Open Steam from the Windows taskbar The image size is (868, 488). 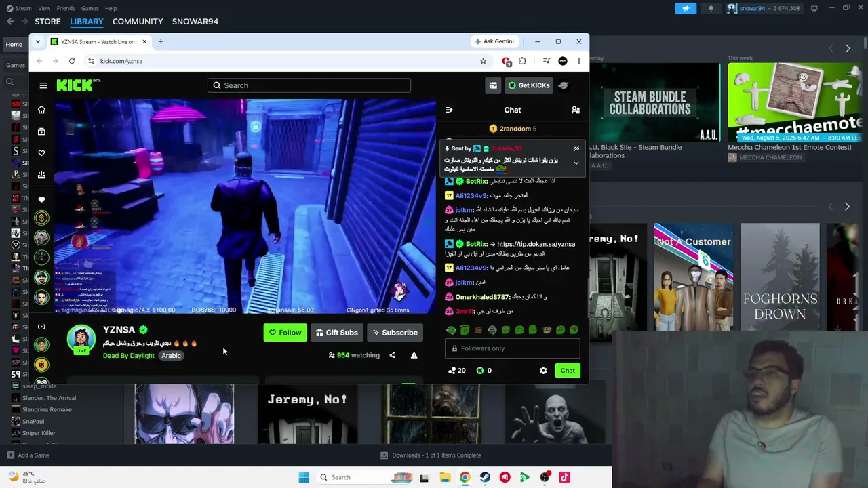(x=485, y=477)
